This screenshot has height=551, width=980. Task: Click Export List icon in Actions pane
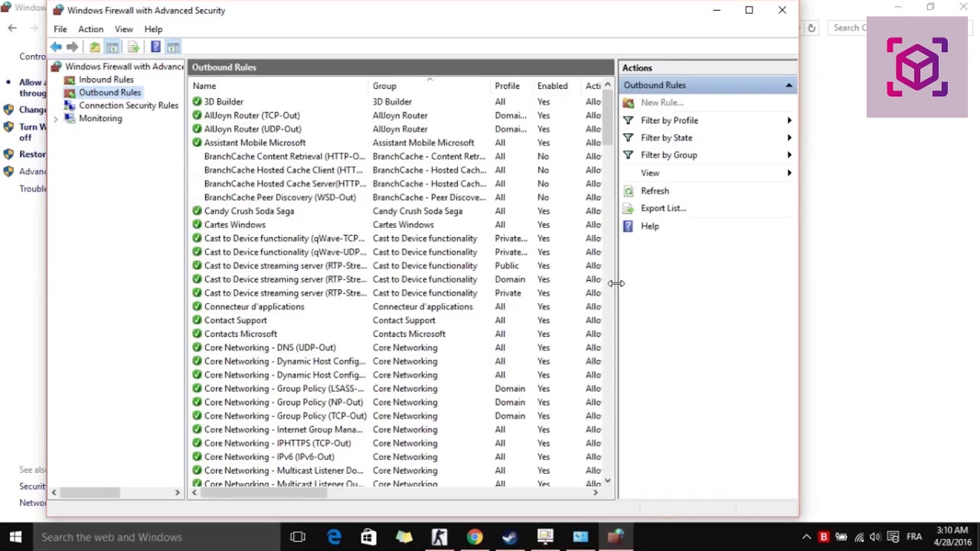pos(629,208)
